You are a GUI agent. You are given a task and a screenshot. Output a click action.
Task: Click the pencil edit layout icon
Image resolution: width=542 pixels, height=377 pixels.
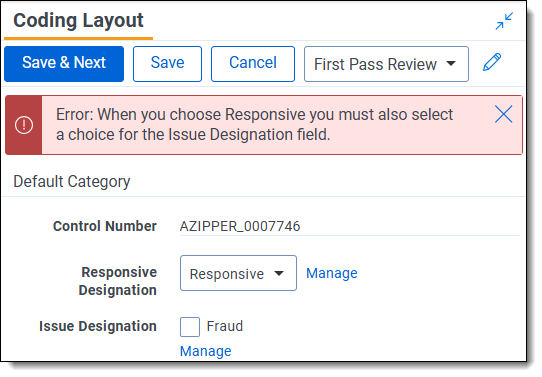point(492,63)
